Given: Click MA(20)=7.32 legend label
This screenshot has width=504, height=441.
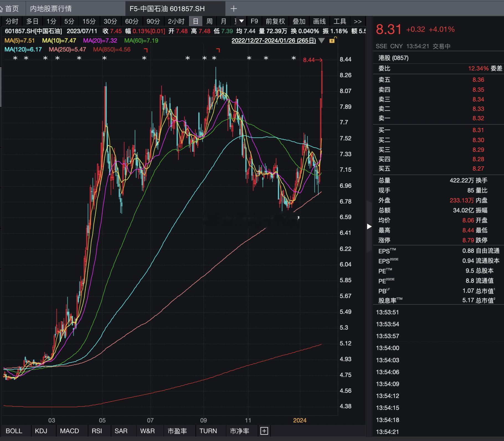Looking at the screenshot, I should (x=100, y=40).
